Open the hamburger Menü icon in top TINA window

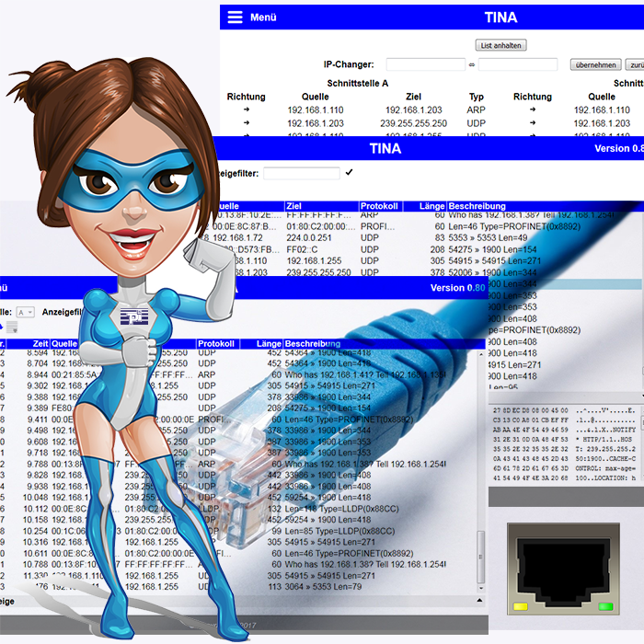pos(235,17)
